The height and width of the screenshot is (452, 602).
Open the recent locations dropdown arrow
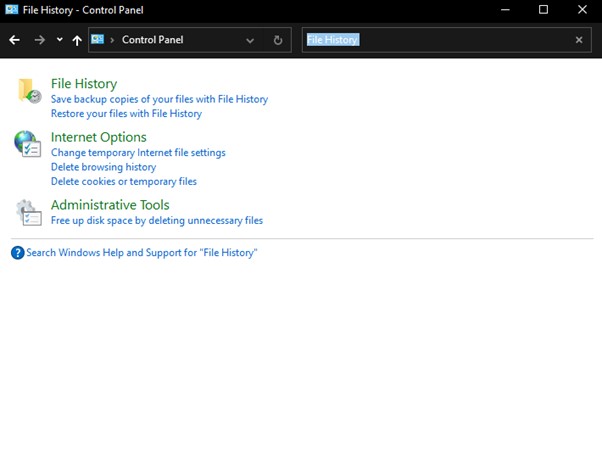coord(59,40)
